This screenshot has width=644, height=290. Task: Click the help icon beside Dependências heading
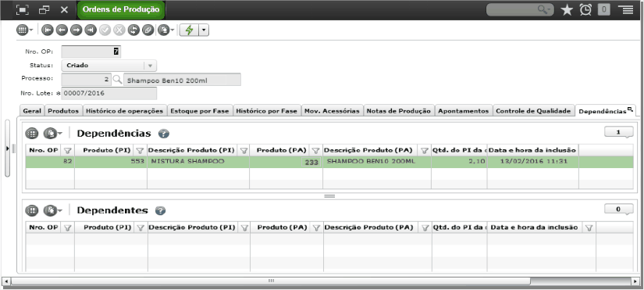[x=163, y=134]
